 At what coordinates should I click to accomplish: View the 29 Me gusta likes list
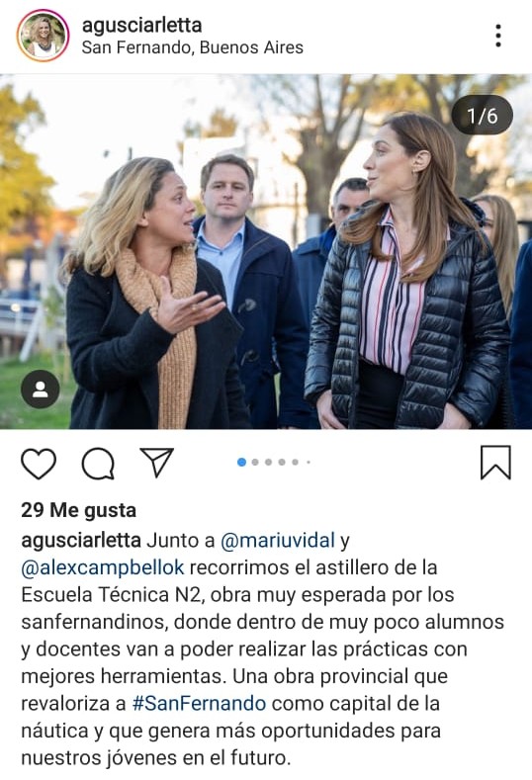(x=79, y=510)
